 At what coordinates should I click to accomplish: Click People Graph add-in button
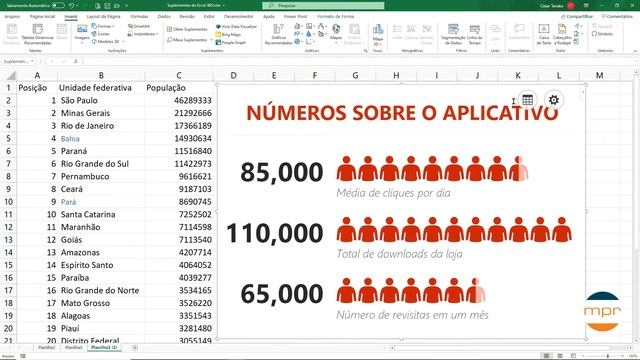pos(231,42)
